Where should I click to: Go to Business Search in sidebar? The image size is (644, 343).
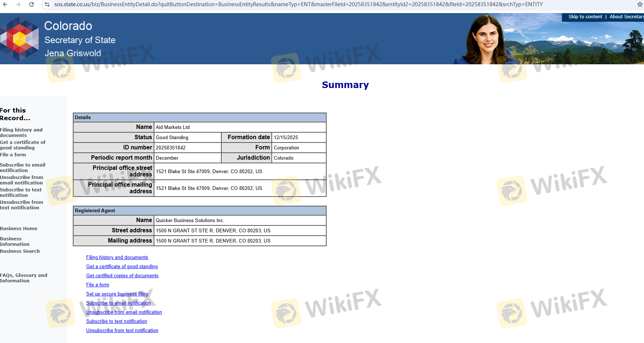pos(20,251)
